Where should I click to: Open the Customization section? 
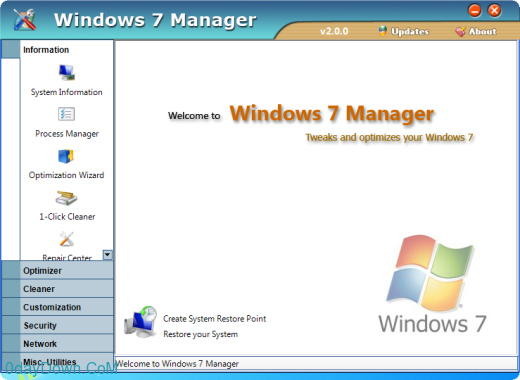(x=57, y=307)
